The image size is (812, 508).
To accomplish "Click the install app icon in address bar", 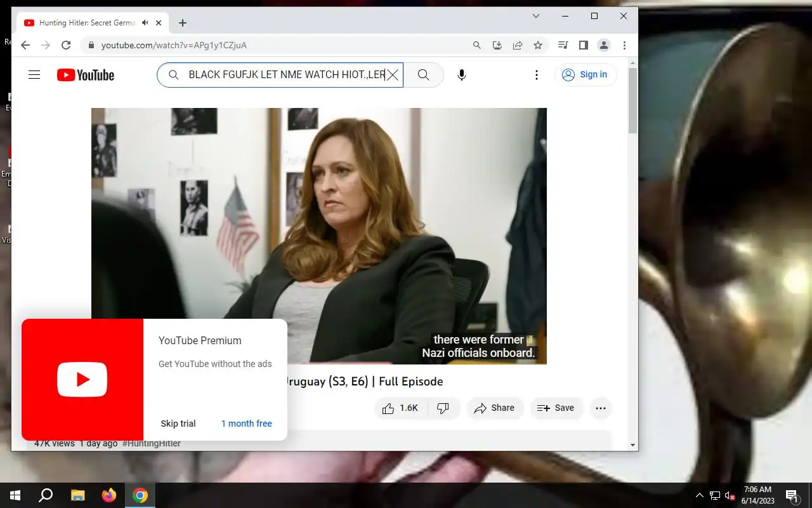I will tap(497, 45).
